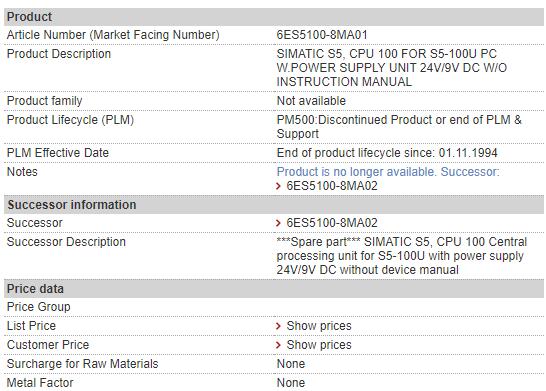Click the Successor information header
The image size is (546, 391).
pos(274,205)
